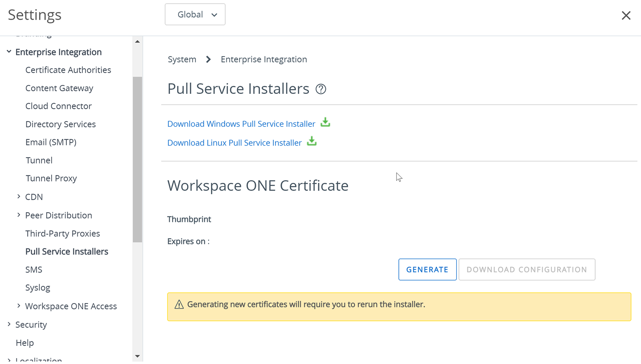
Task: Click Download Windows Pull Service Installer link
Action: pos(241,124)
